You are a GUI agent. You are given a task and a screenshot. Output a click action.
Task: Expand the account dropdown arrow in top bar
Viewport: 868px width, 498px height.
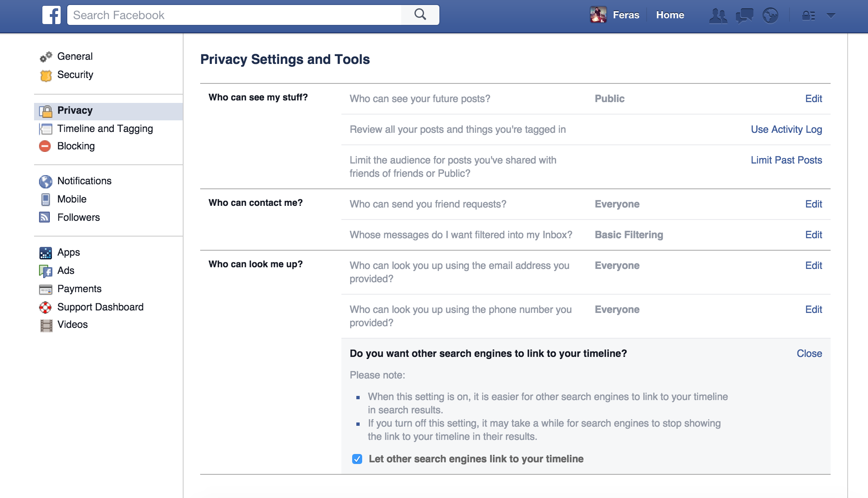pyautogui.click(x=831, y=16)
